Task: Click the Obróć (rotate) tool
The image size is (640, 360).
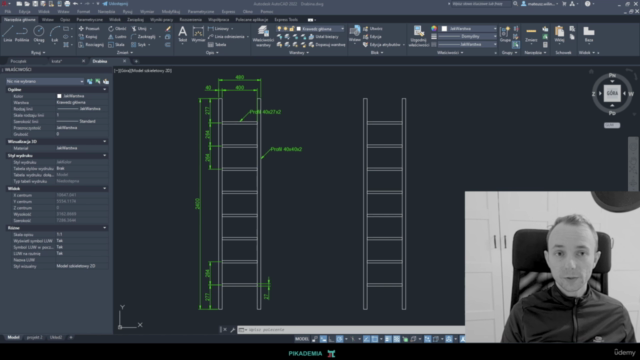Action: point(117,29)
